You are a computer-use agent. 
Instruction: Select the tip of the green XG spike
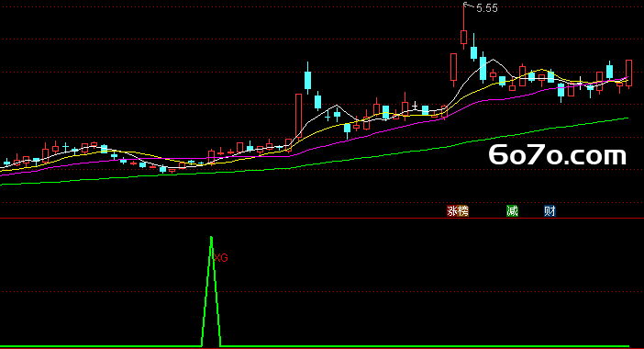point(211,237)
